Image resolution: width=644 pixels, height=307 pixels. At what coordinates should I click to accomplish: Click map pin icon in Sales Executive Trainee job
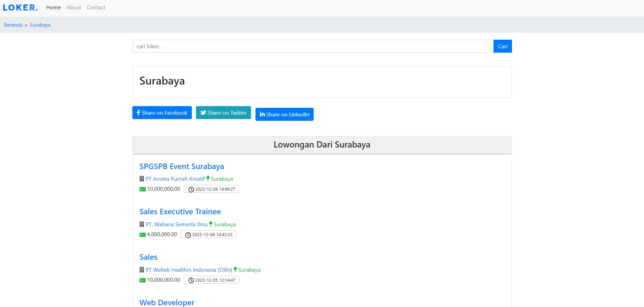(x=211, y=224)
